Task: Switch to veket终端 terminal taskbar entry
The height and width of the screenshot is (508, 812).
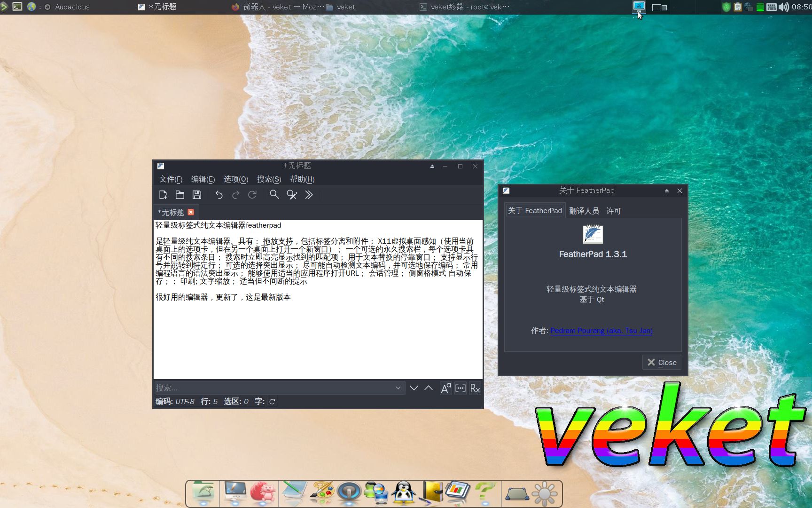Action: (x=464, y=7)
